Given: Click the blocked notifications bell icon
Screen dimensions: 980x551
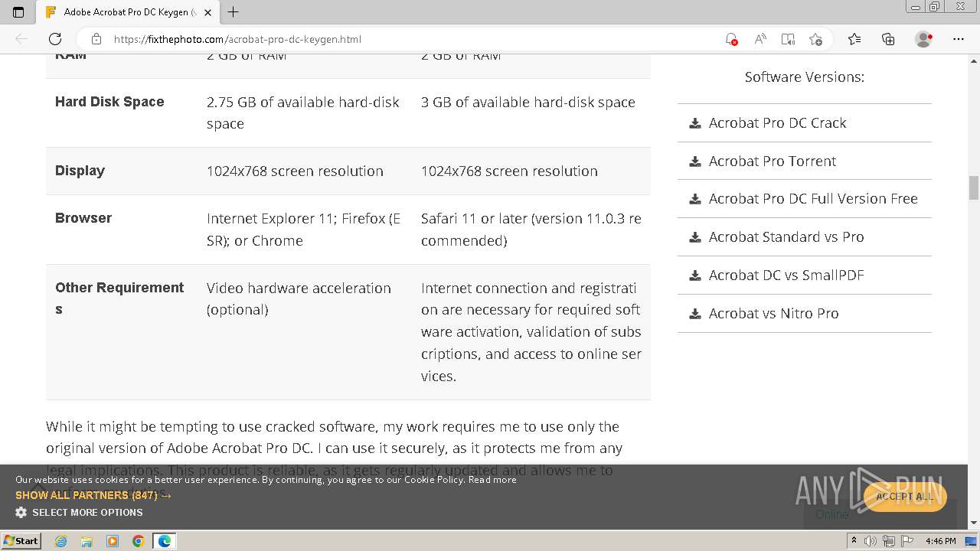Looking at the screenshot, I should click(x=731, y=39).
